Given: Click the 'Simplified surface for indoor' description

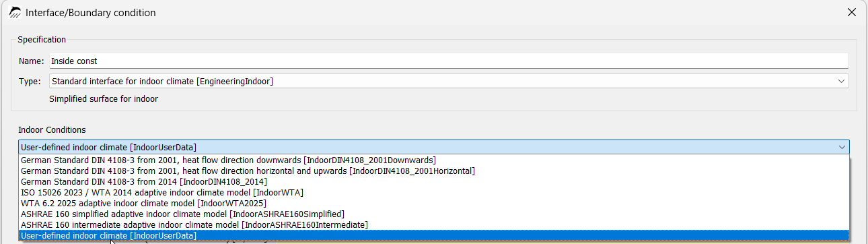Looking at the screenshot, I should click(x=104, y=99).
